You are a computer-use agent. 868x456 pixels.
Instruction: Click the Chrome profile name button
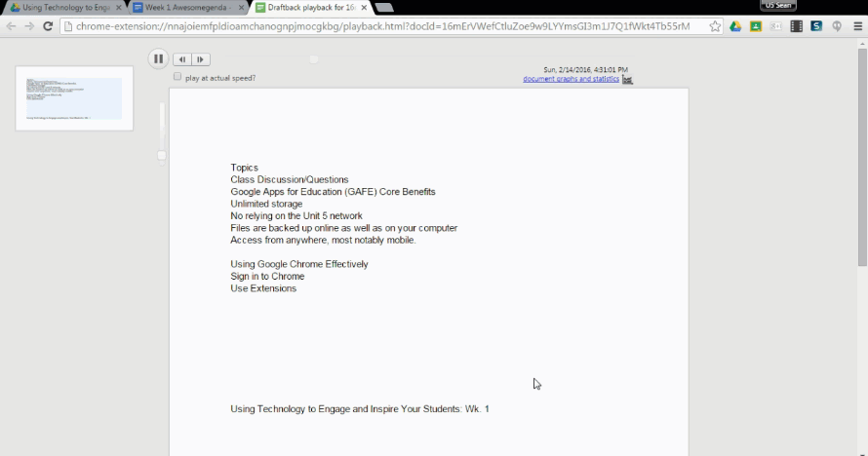(x=778, y=5)
